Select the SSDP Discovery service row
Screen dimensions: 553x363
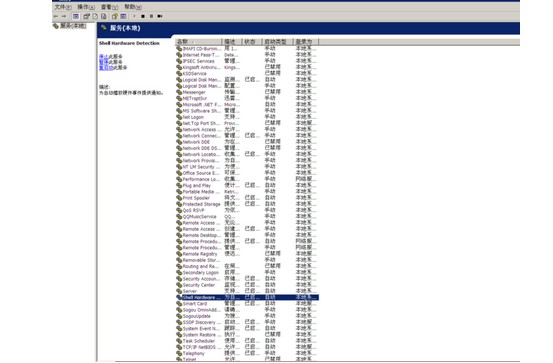247,322
